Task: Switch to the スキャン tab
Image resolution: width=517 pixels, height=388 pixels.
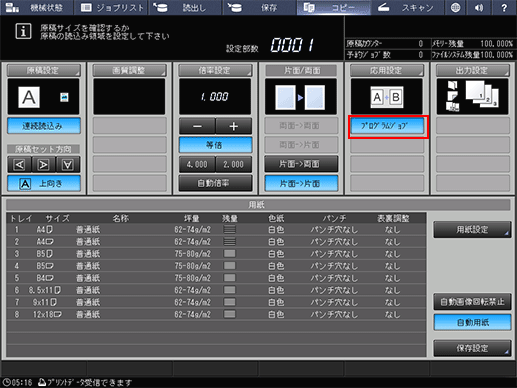Action: coord(408,8)
